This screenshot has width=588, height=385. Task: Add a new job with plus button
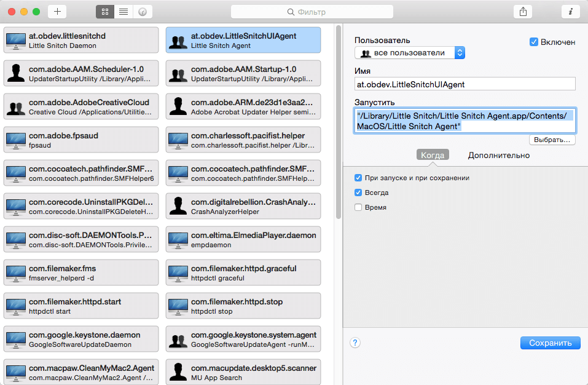point(57,12)
